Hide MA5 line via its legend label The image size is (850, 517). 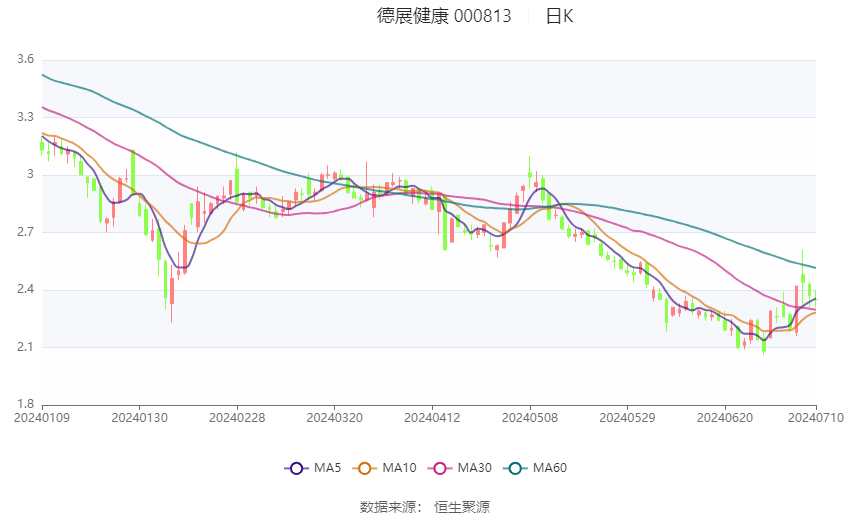coord(327,468)
